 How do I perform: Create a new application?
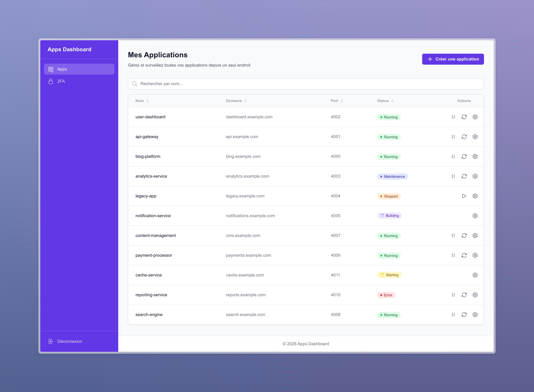click(453, 59)
